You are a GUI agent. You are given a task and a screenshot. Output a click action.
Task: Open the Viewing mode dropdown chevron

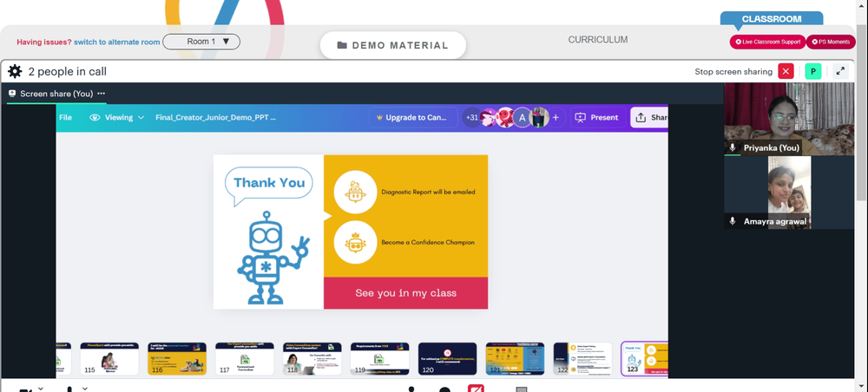[x=141, y=117]
